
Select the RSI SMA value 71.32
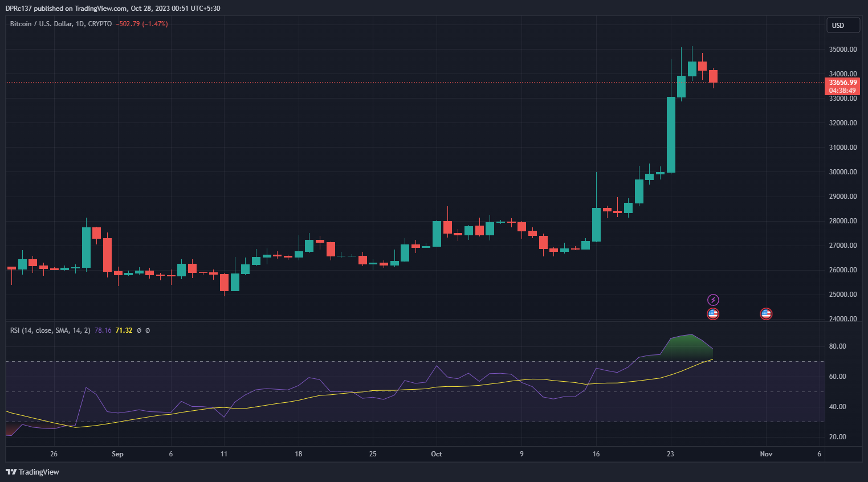click(x=124, y=330)
